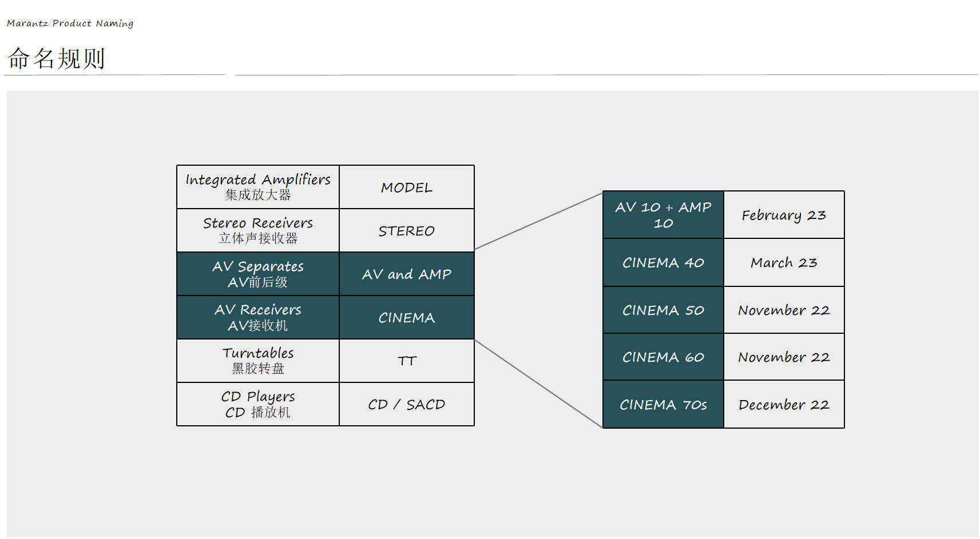This screenshot has height=539, width=980.
Task: Click the AV Separates highlighted cell
Action: point(257,274)
